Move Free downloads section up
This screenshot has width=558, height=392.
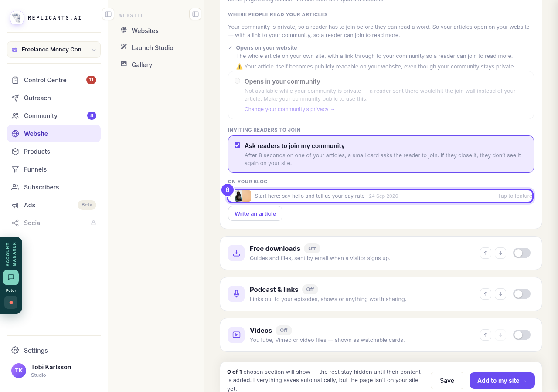coord(486,253)
